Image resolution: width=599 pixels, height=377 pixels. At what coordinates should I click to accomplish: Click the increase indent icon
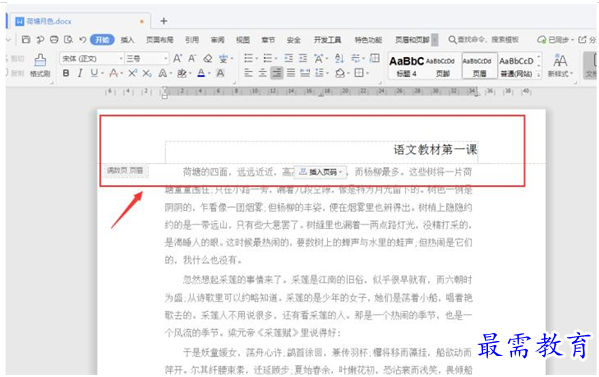[x=303, y=58]
